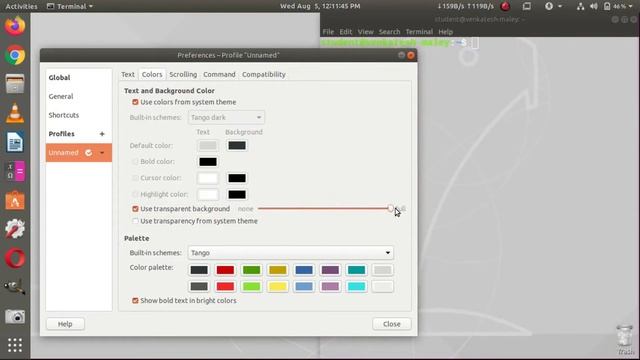
Task: Choose the bright yellow palette swatch
Action: (x=278, y=287)
